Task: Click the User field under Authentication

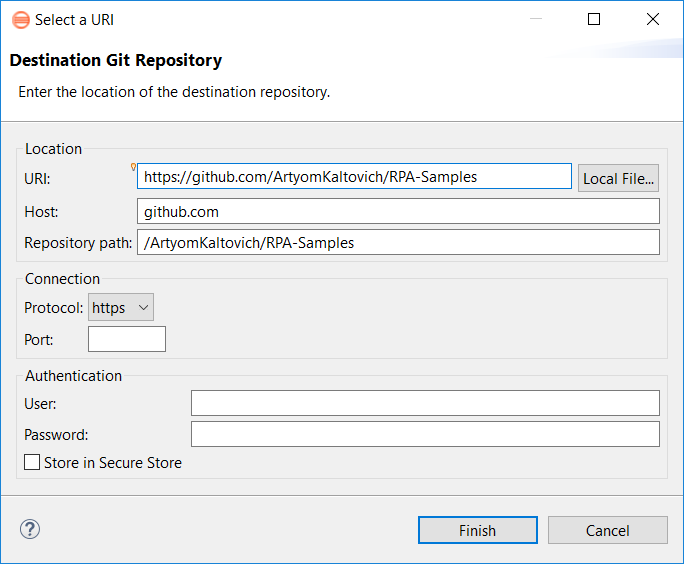Action: click(x=425, y=403)
